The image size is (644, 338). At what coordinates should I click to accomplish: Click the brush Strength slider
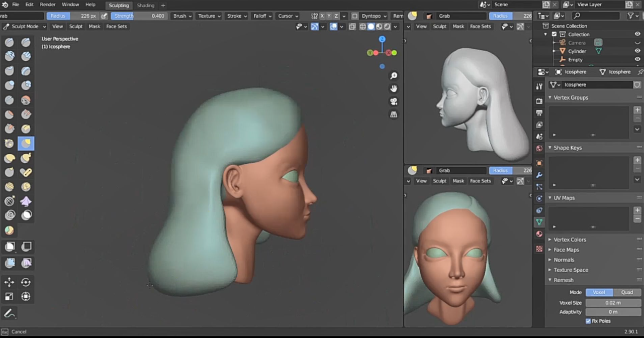click(x=139, y=16)
